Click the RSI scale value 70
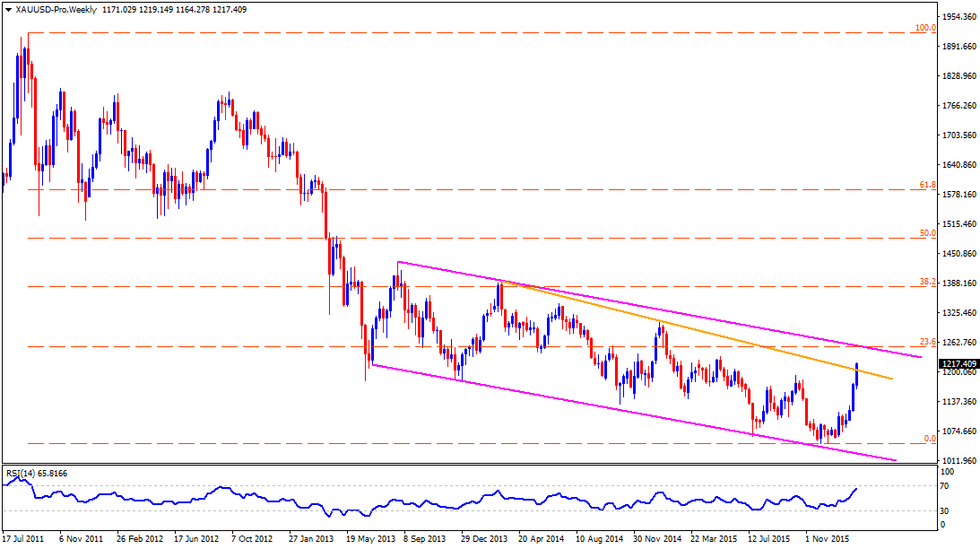The width and height of the screenshot is (980, 549). [x=945, y=486]
